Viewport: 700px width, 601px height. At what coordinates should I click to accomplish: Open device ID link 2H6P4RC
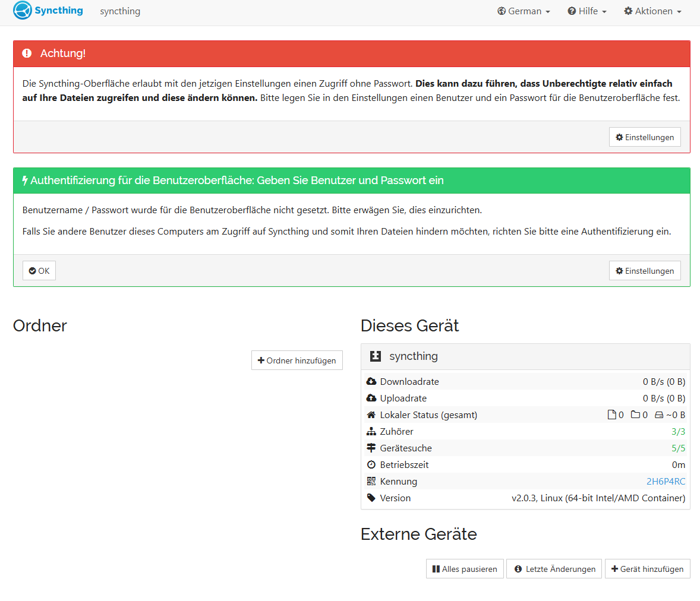(666, 482)
